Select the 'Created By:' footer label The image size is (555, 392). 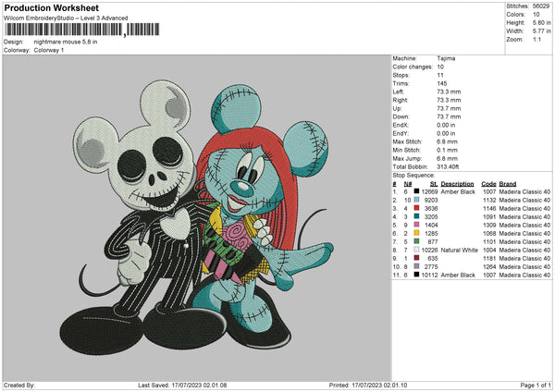coord(19,385)
